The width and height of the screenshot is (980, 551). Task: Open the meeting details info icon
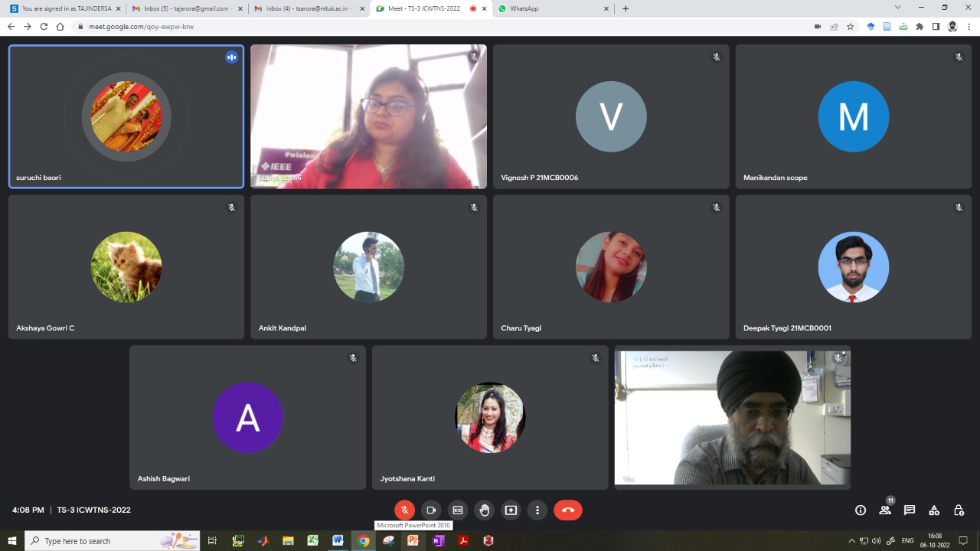pos(860,510)
